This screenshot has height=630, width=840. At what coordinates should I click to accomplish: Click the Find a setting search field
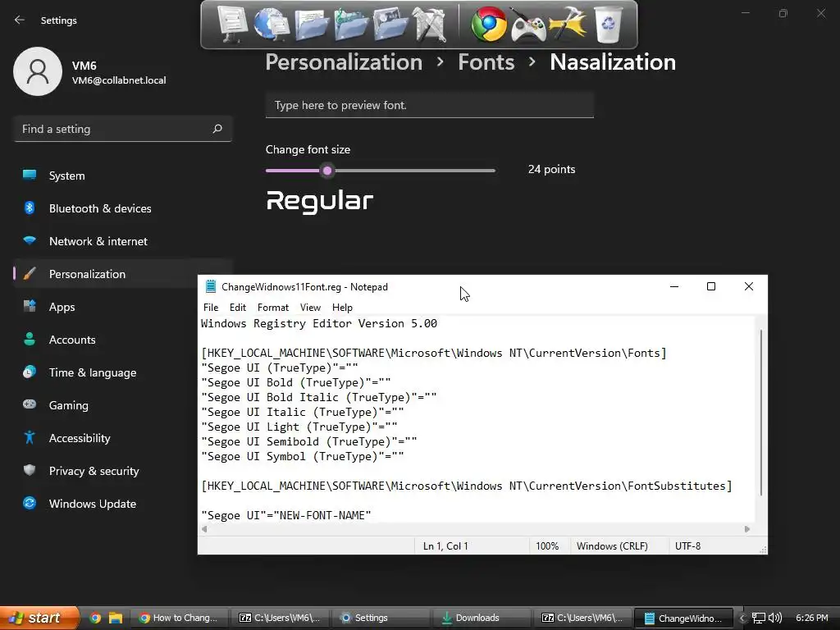point(123,129)
